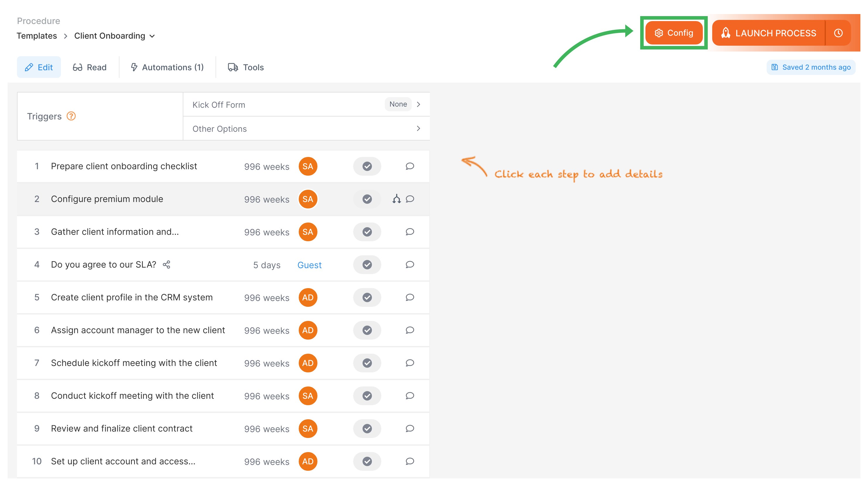Open comments for Conduct kickoff meeting step
Screen dimensions: 868x486
click(x=410, y=396)
